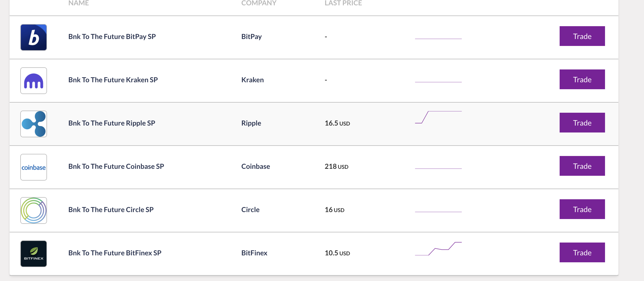Click the BitFinex logo icon
Screen dimensions: 644x281
[34, 254]
